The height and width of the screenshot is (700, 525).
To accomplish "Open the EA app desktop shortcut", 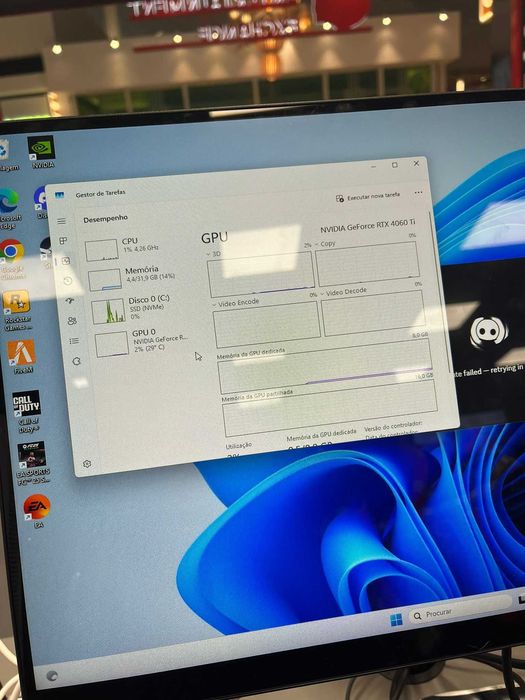I will tap(37, 511).
